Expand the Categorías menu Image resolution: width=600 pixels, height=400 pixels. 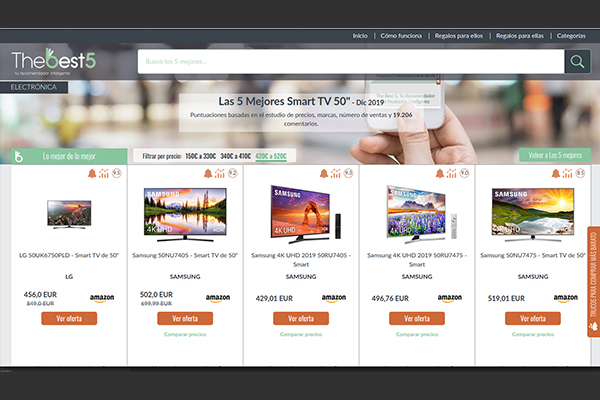(x=571, y=36)
